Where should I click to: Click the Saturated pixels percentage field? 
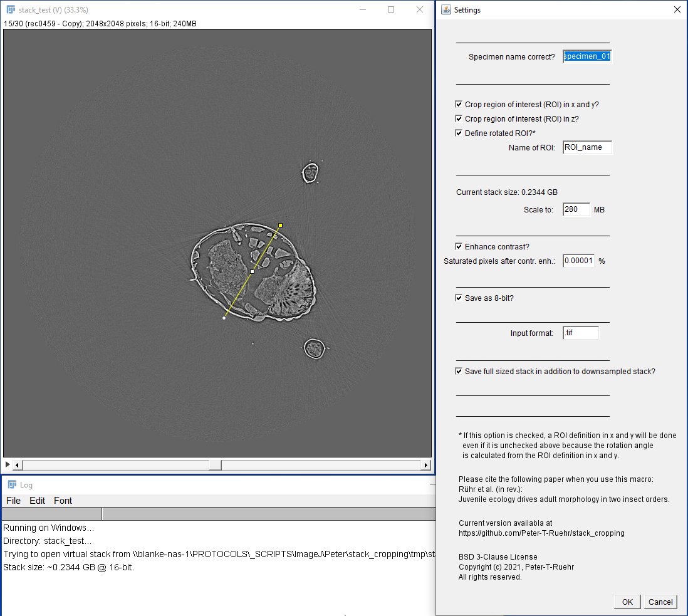pos(578,261)
